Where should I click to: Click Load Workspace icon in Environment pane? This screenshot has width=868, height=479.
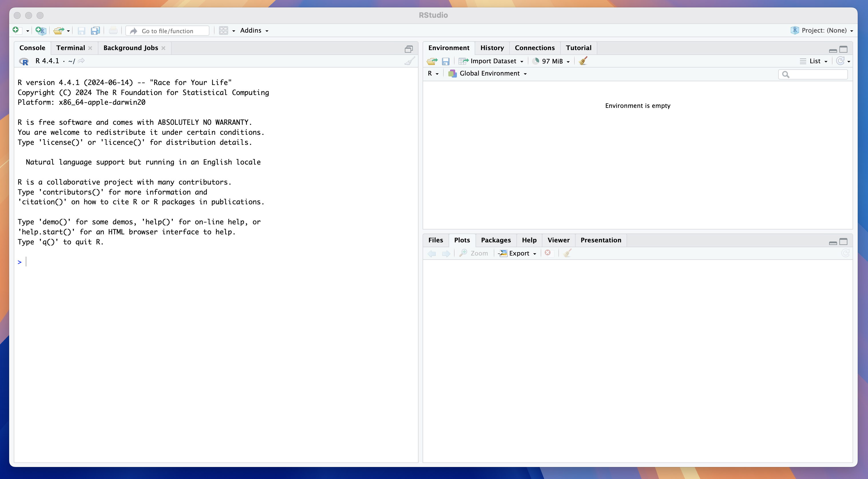click(432, 61)
